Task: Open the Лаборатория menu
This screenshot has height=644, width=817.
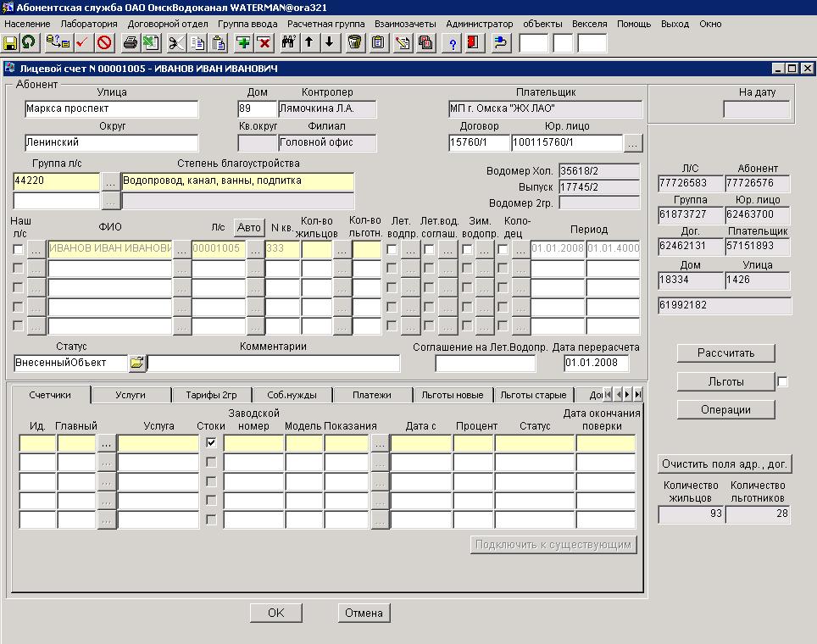Action: point(89,24)
